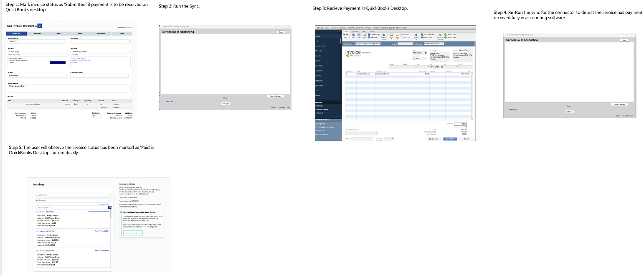Click the Revert button in QuickBooks
The width and height of the screenshot is (644, 276).
(467, 139)
